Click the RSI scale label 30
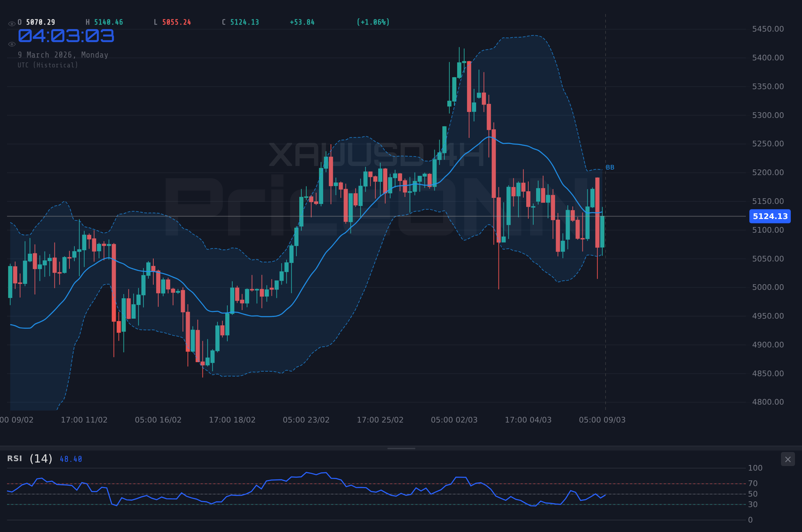The width and height of the screenshot is (802, 532). coord(753,504)
